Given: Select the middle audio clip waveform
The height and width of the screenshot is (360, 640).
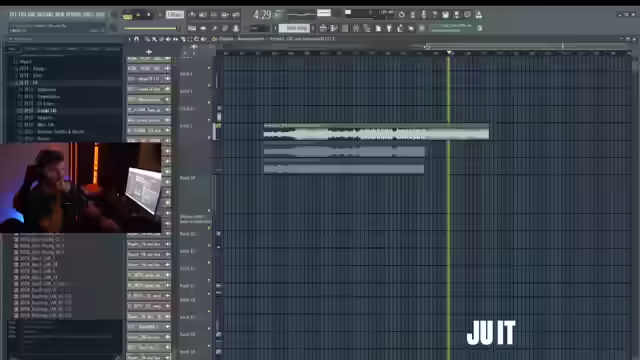Looking at the screenshot, I should (344, 152).
